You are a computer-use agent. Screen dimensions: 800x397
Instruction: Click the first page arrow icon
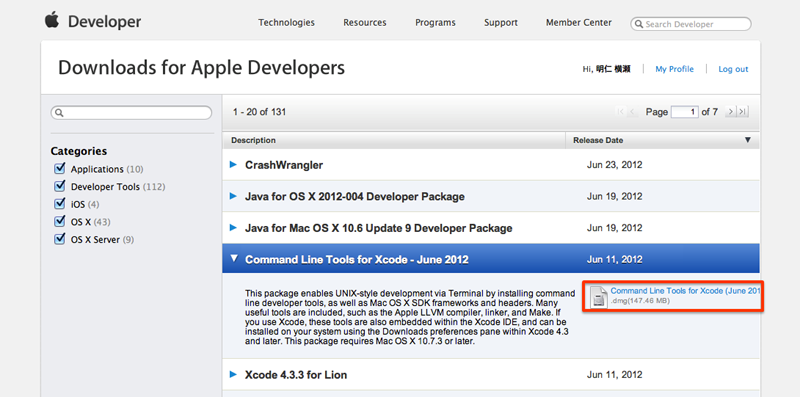[621, 112]
